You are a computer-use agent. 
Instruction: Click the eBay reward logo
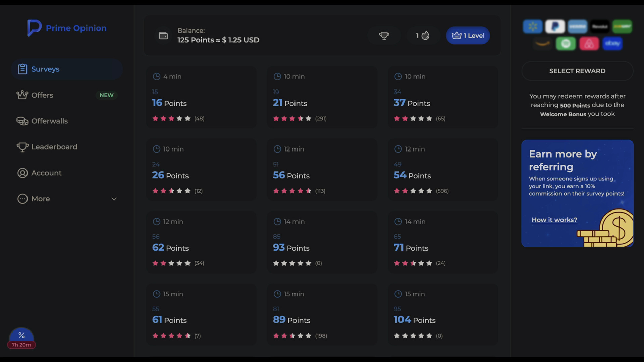click(612, 44)
